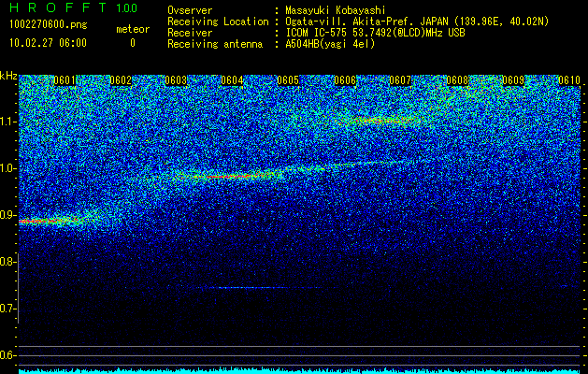Select antenna value A504HB(yagi 4el)
Screen dimensions: 588x374
[330, 44]
